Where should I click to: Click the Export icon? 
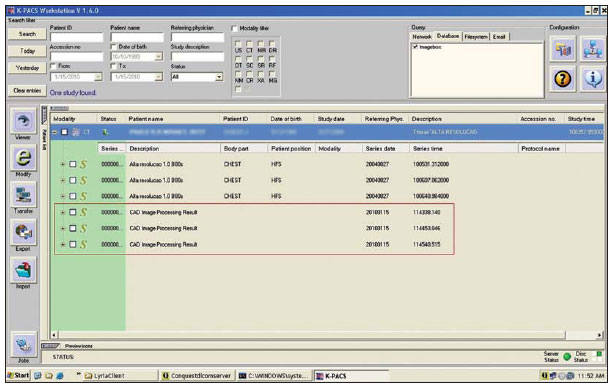[23, 232]
